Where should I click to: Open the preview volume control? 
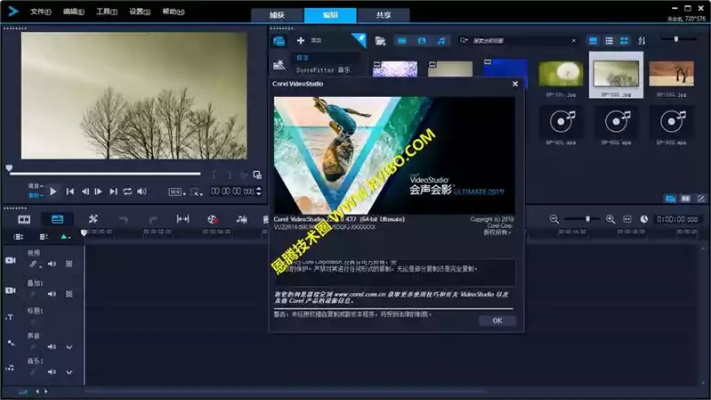point(142,191)
